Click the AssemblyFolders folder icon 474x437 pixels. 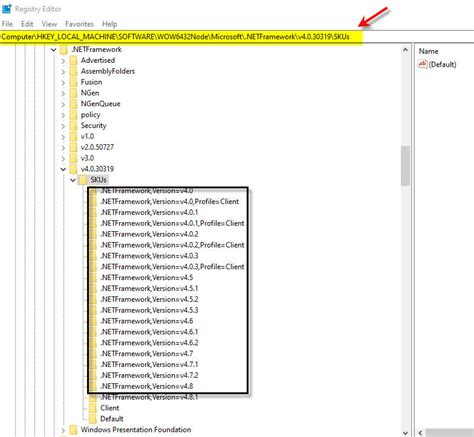73,72
